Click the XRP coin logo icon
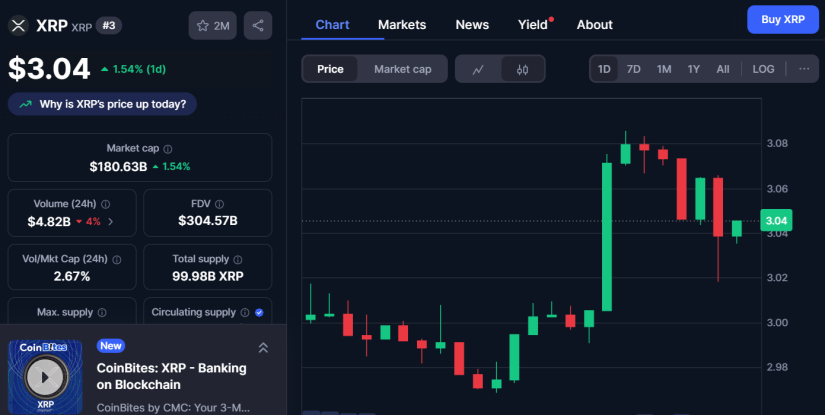 click(x=18, y=25)
